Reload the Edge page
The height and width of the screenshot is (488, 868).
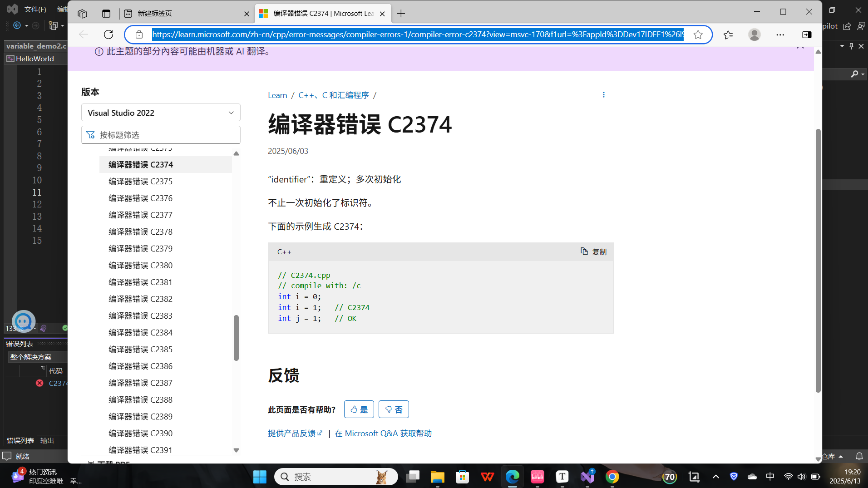point(108,35)
